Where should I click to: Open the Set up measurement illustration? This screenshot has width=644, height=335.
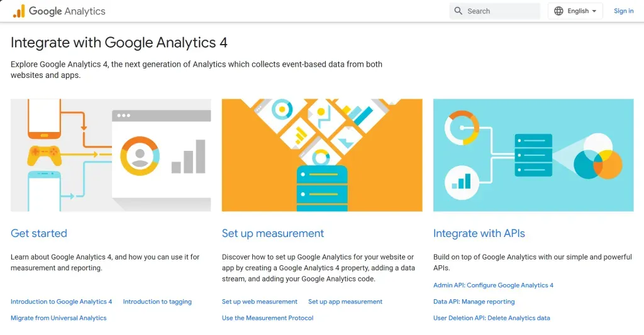[322, 155]
